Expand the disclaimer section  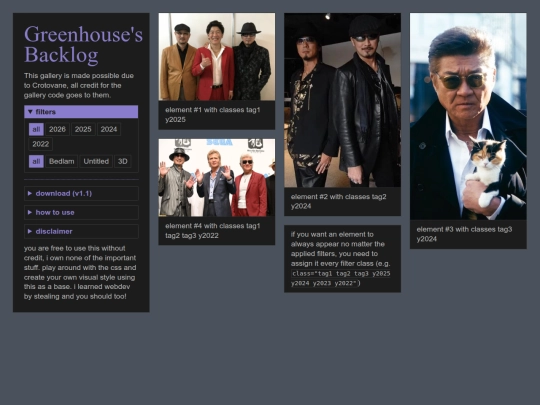click(81, 231)
